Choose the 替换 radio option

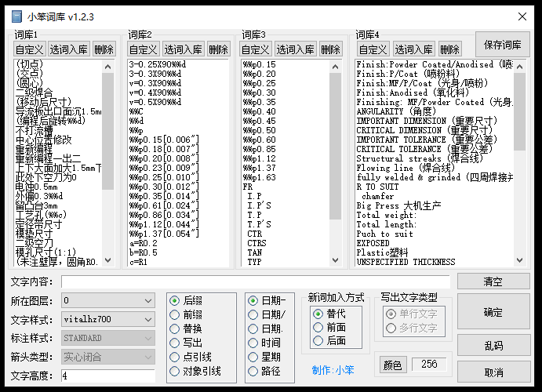(174, 328)
